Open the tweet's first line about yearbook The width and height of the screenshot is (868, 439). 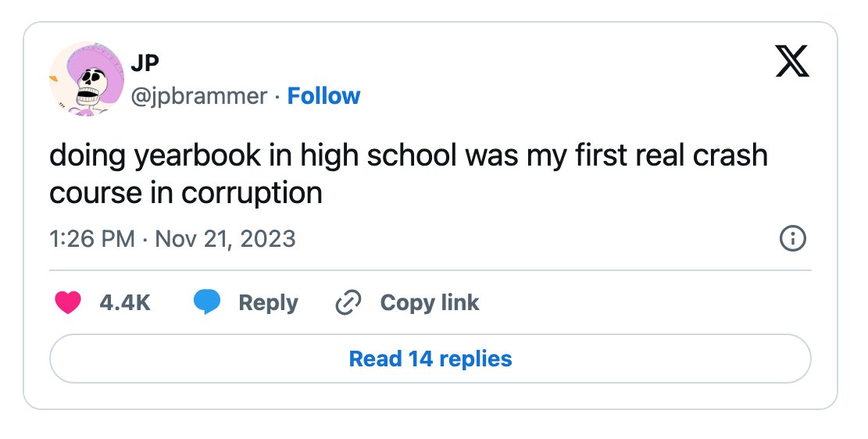pos(409,155)
